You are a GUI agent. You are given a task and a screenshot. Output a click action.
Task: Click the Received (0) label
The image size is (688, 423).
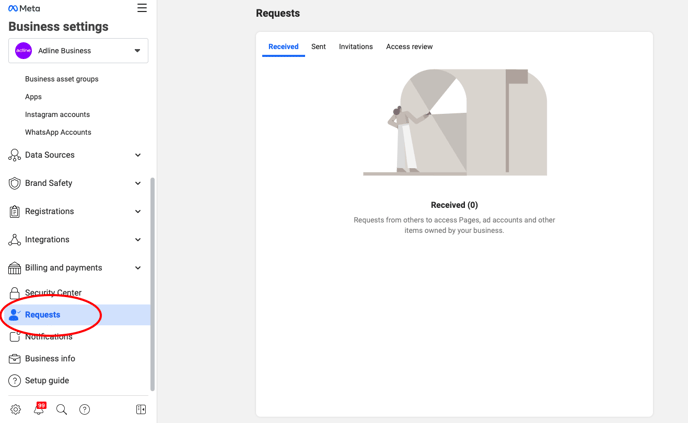pyautogui.click(x=454, y=205)
